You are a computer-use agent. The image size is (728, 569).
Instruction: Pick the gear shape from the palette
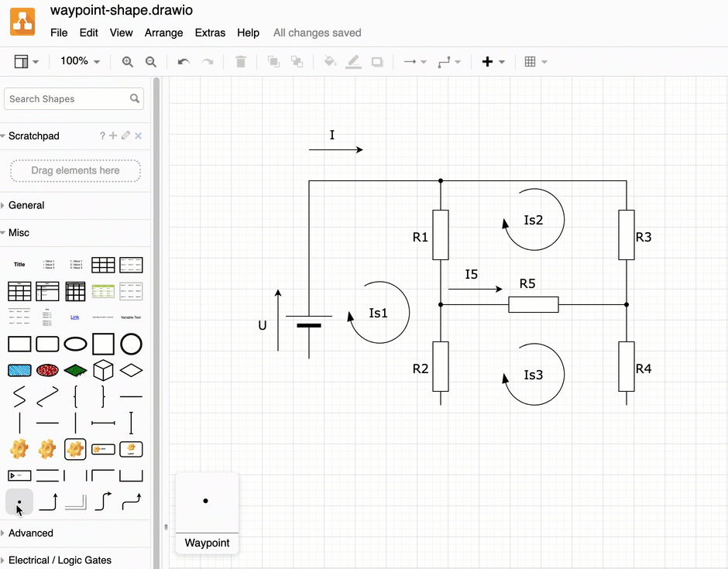19,449
